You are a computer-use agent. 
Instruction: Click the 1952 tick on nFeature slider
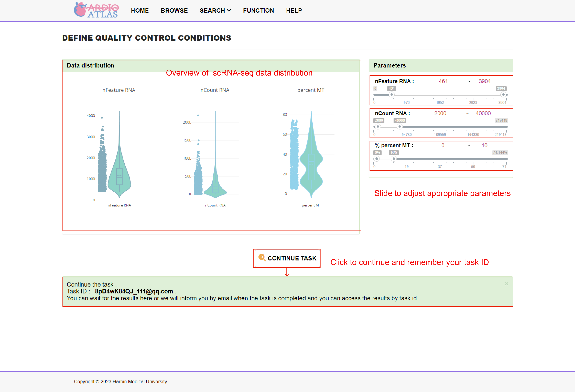click(440, 102)
